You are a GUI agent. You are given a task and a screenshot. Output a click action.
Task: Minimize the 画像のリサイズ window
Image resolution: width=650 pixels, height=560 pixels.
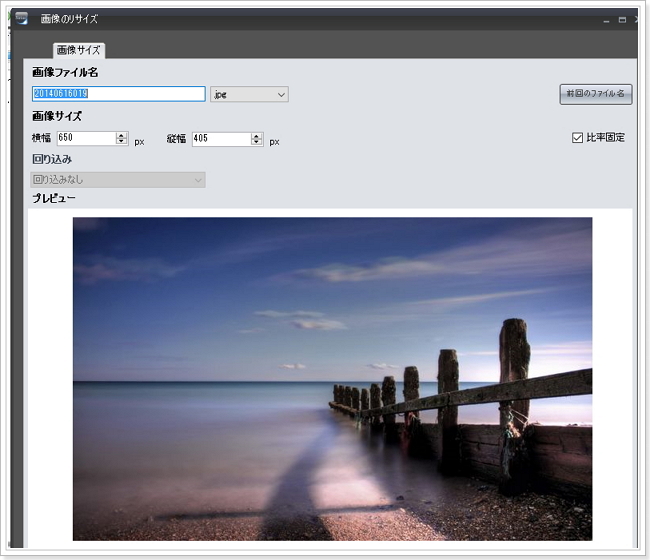(607, 20)
